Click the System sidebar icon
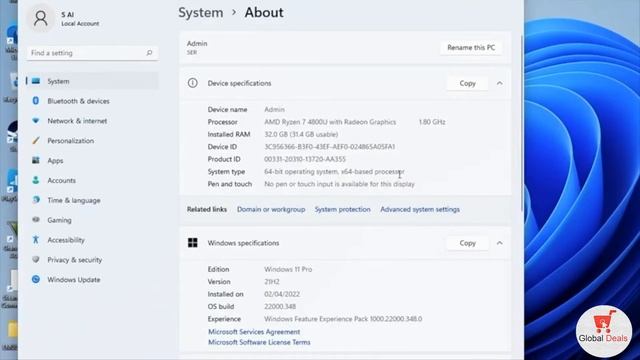 [x=36, y=81]
